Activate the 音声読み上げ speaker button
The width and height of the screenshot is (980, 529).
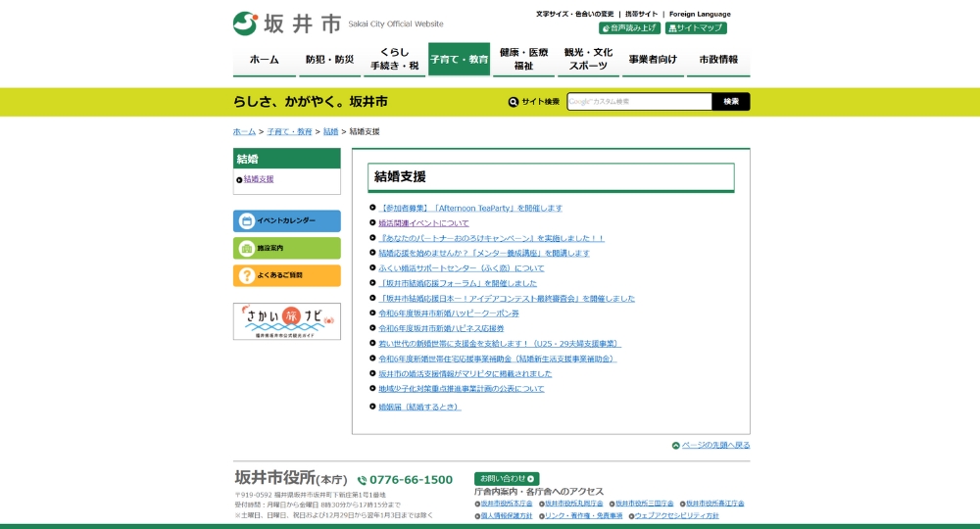[x=629, y=28]
